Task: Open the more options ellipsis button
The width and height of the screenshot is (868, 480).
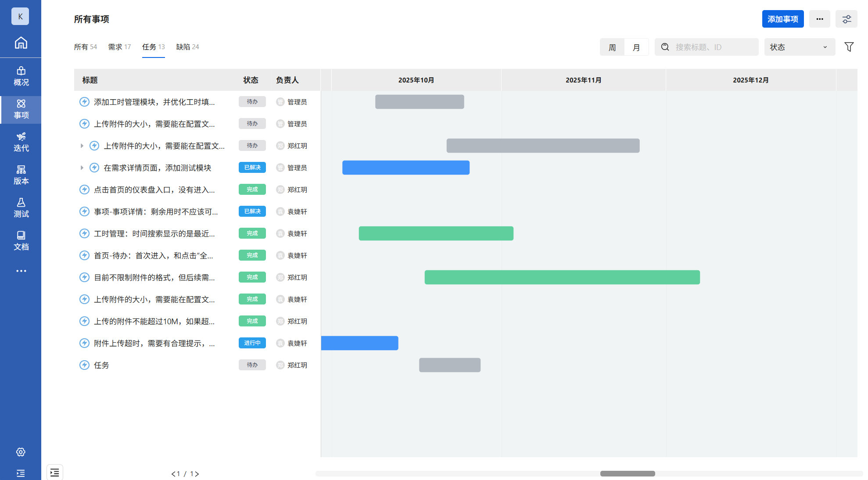Action: [819, 19]
